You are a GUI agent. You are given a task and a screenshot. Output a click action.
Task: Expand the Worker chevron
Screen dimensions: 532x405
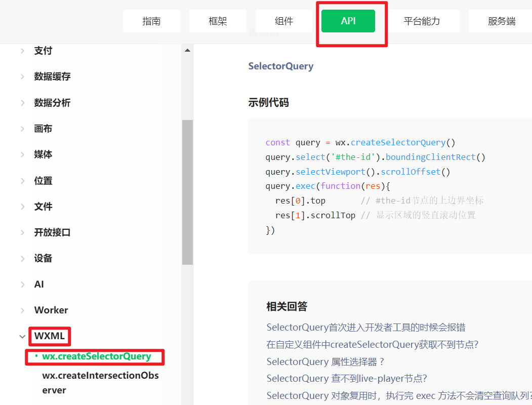pyautogui.click(x=22, y=310)
